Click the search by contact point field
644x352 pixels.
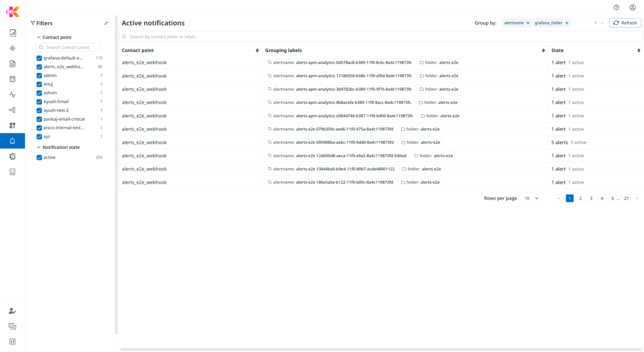coord(250,37)
